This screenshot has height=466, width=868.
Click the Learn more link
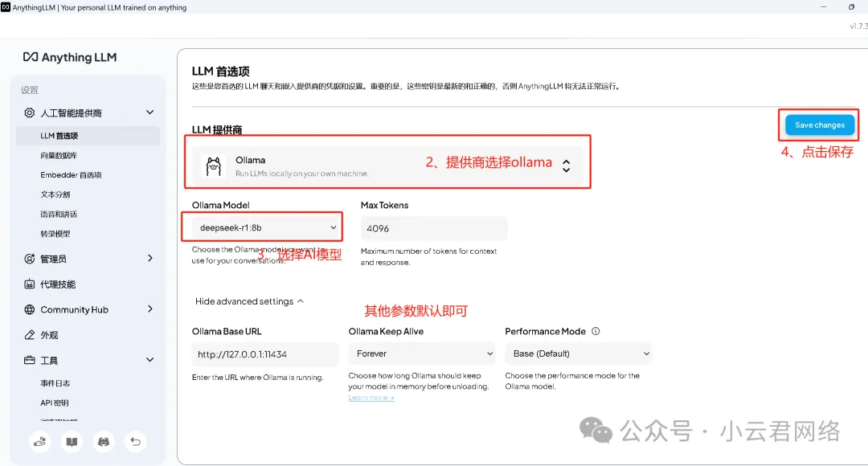[x=371, y=398]
